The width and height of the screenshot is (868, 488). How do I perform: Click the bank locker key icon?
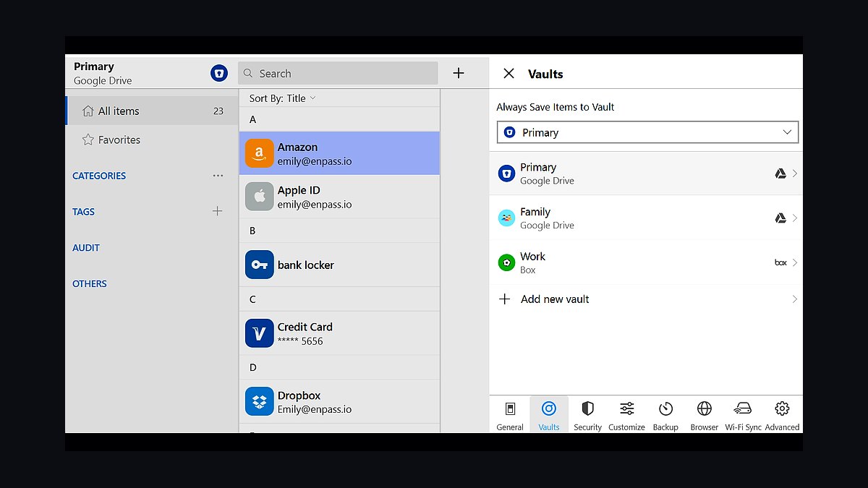[x=259, y=265]
